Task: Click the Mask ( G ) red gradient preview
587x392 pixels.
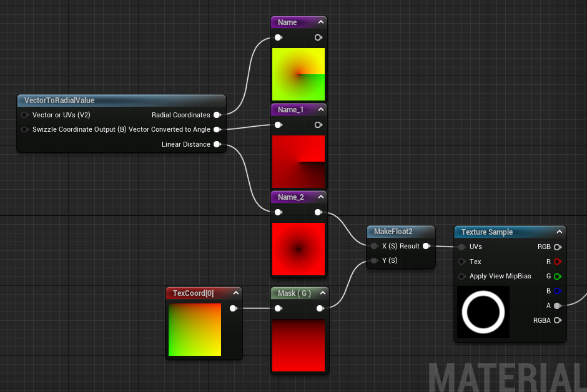Action: pos(298,345)
